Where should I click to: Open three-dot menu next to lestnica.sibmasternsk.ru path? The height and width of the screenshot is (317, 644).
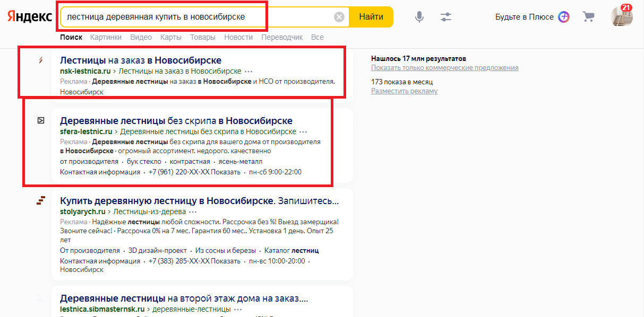click(x=238, y=309)
